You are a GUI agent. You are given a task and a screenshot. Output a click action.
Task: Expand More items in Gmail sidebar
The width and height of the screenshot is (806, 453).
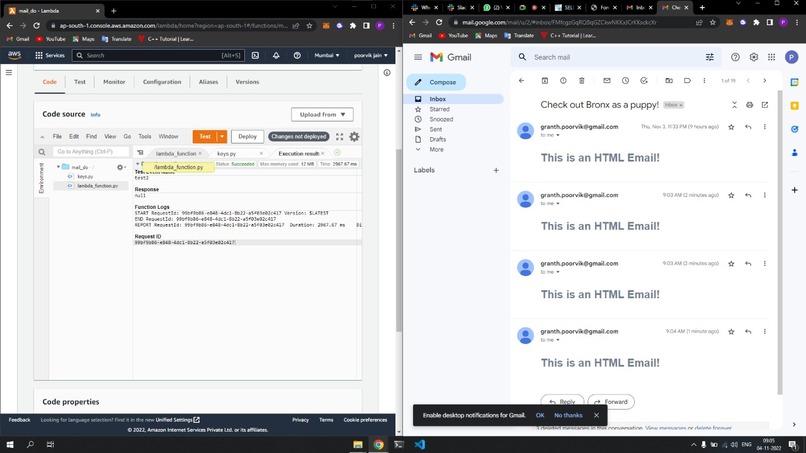pyautogui.click(x=436, y=150)
